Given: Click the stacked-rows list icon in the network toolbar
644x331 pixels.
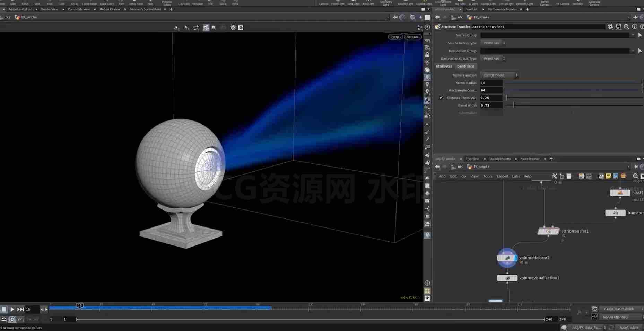Looking at the screenshot, I should [x=569, y=176].
